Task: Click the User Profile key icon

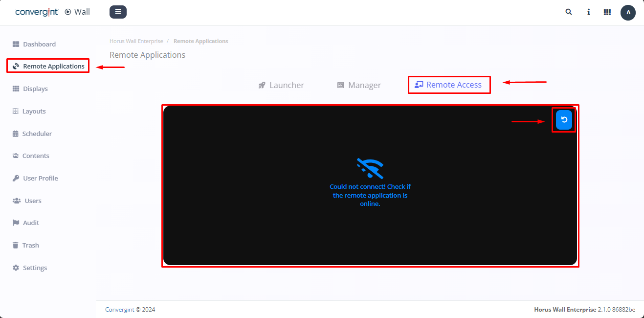Action: 16,178
